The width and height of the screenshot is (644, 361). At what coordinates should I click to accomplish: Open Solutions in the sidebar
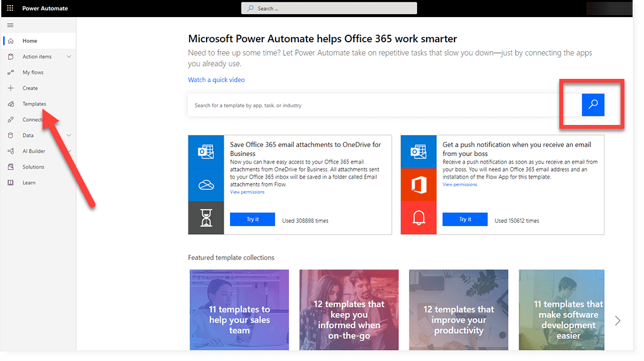pyautogui.click(x=33, y=167)
